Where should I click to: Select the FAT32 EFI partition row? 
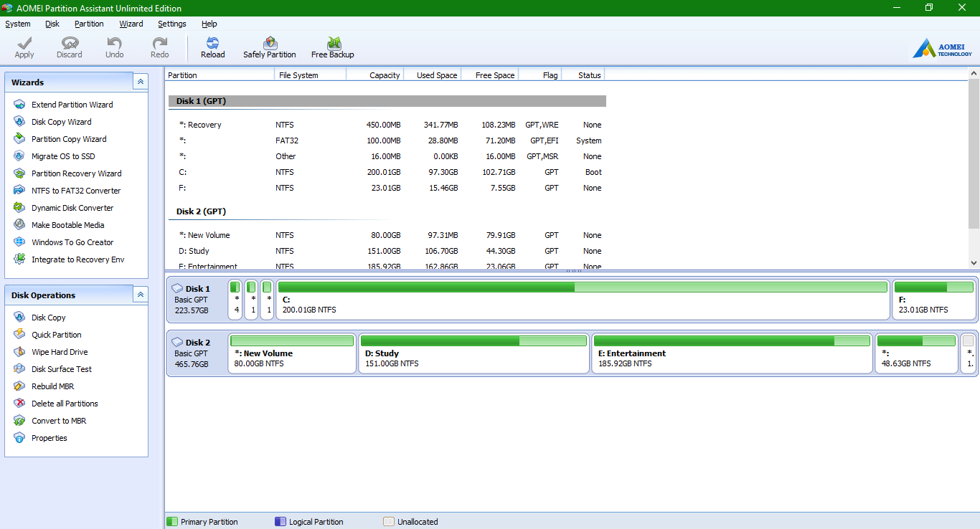387,140
